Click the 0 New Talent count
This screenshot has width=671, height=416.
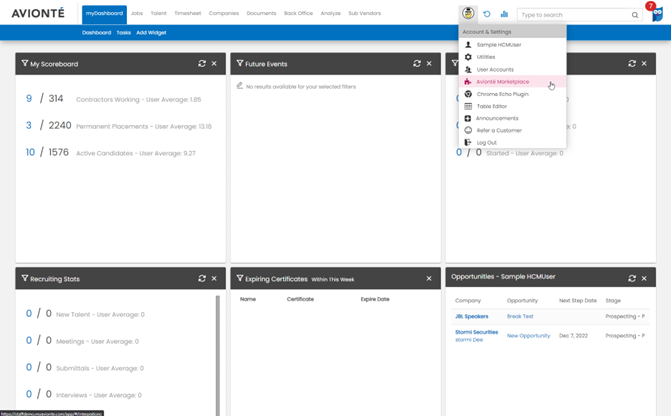(x=29, y=314)
